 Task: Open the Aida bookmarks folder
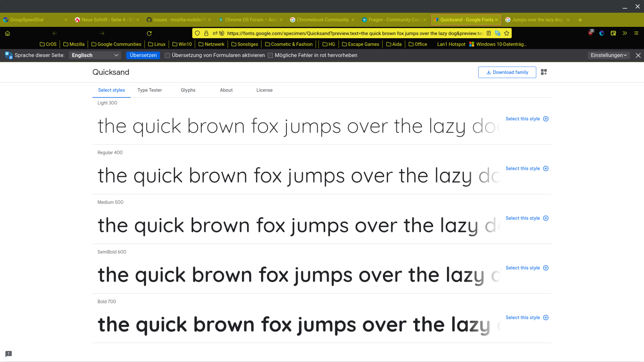[x=394, y=44]
